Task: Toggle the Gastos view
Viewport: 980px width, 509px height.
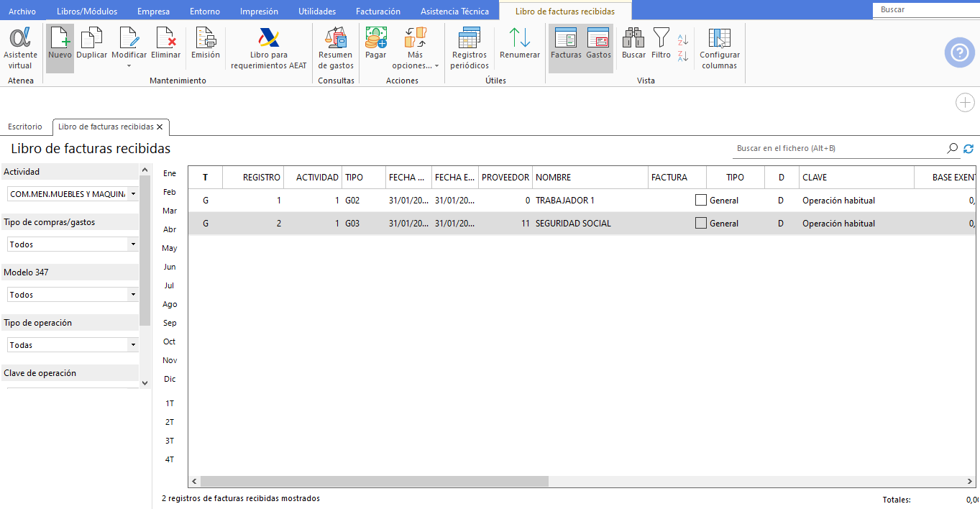Action: click(598, 47)
